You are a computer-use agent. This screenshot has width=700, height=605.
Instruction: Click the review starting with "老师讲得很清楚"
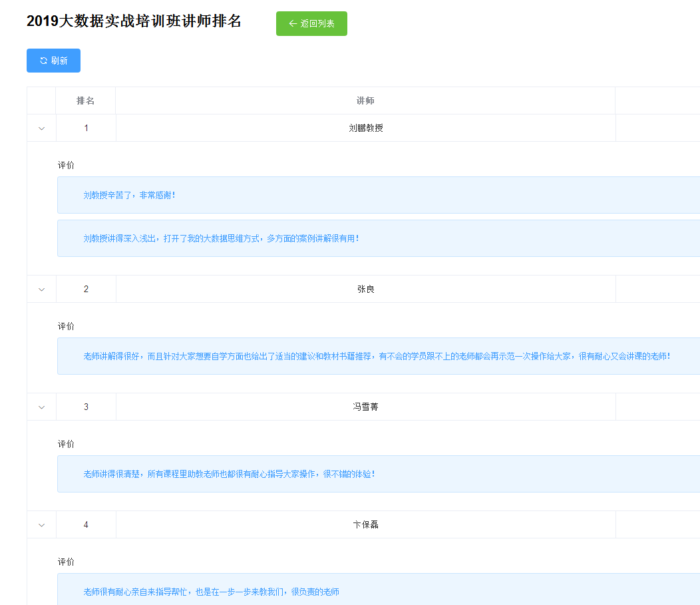tap(229, 474)
